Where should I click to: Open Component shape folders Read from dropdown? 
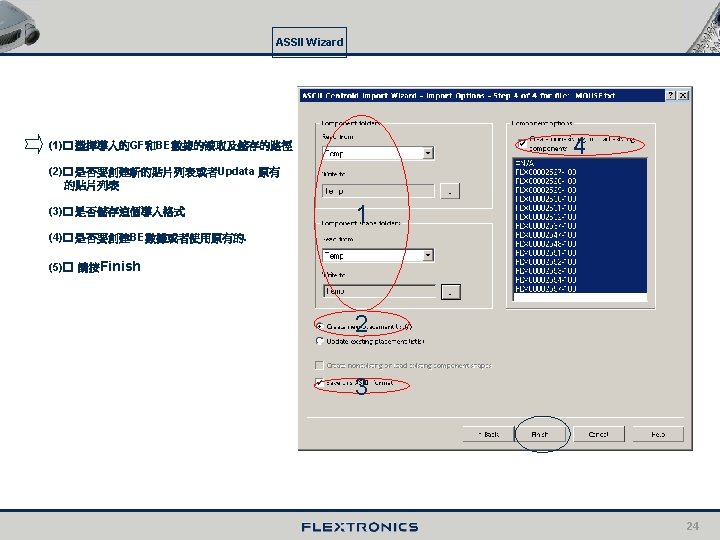click(428, 255)
